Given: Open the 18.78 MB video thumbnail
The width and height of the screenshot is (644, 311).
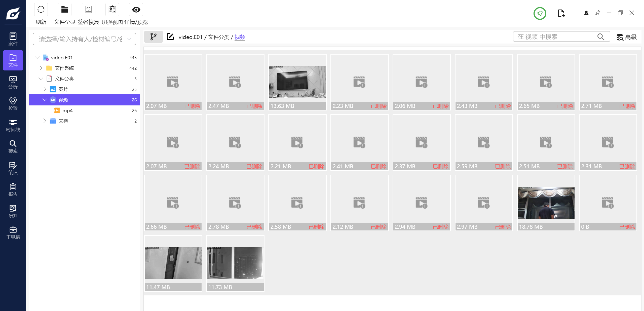Looking at the screenshot, I should tap(546, 203).
